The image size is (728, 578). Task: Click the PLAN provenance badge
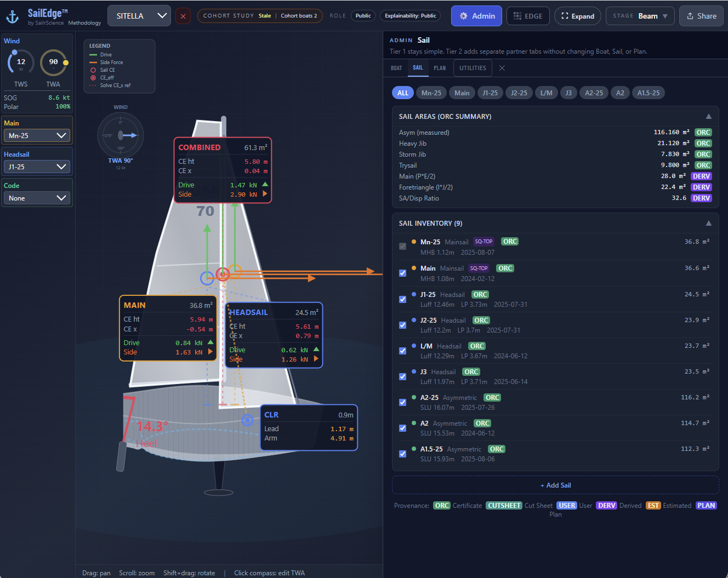coord(706,506)
